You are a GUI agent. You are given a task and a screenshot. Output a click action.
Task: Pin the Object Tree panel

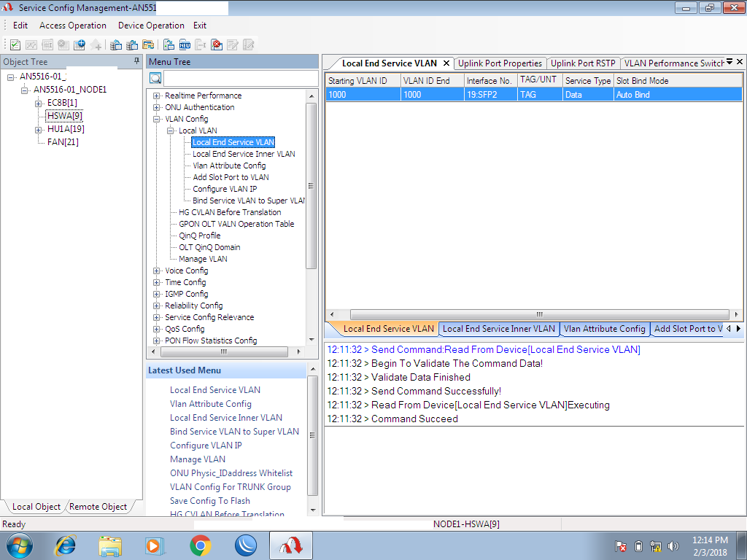tap(136, 61)
